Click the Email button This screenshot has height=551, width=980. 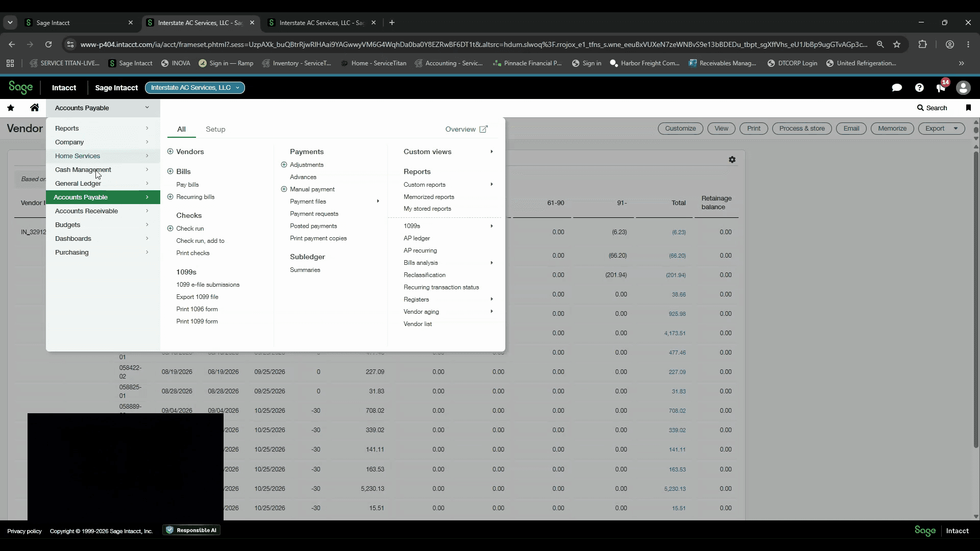[851, 129]
